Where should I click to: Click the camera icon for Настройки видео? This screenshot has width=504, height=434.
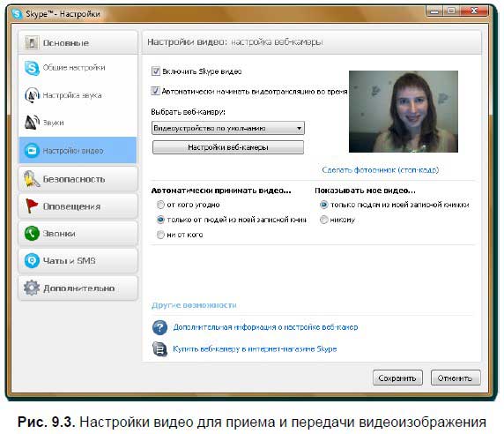tap(32, 150)
